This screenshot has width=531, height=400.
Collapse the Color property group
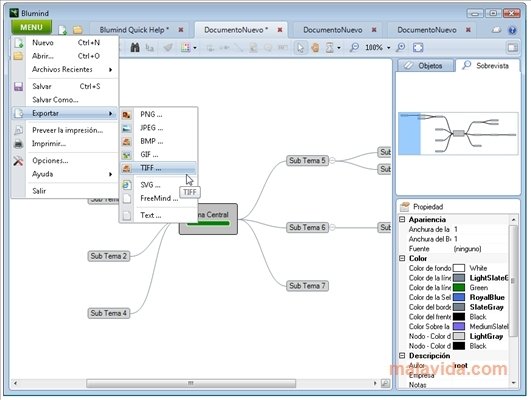pyautogui.click(x=402, y=258)
